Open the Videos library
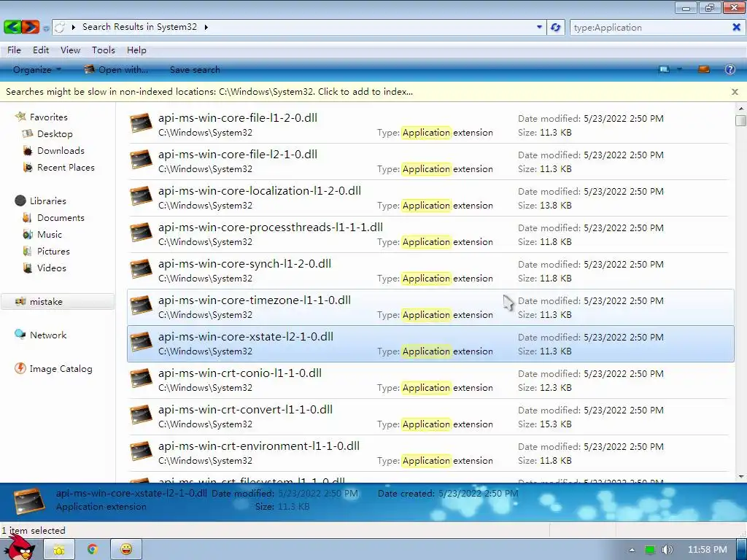The height and width of the screenshot is (560, 747). click(x=52, y=268)
